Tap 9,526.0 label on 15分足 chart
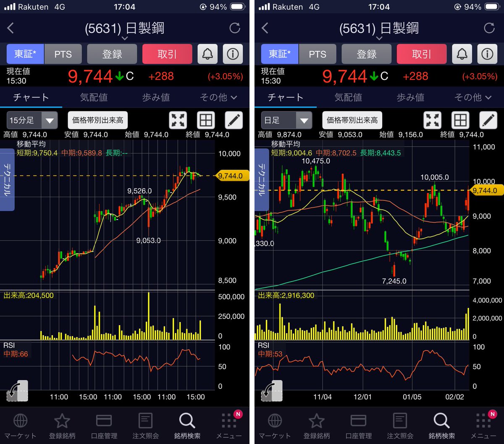 pos(139,191)
